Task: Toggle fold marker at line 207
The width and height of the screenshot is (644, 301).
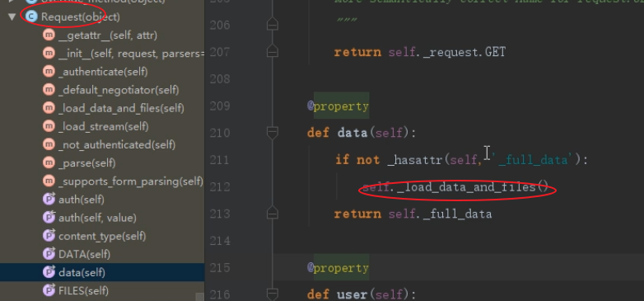Action: pyautogui.click(x=272, y=52)
